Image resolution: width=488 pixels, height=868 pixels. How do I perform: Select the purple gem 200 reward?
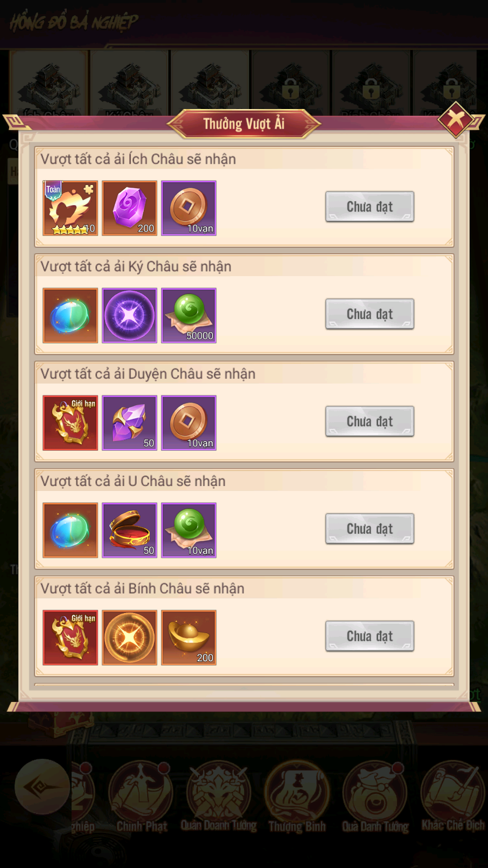tap(130, 208)
